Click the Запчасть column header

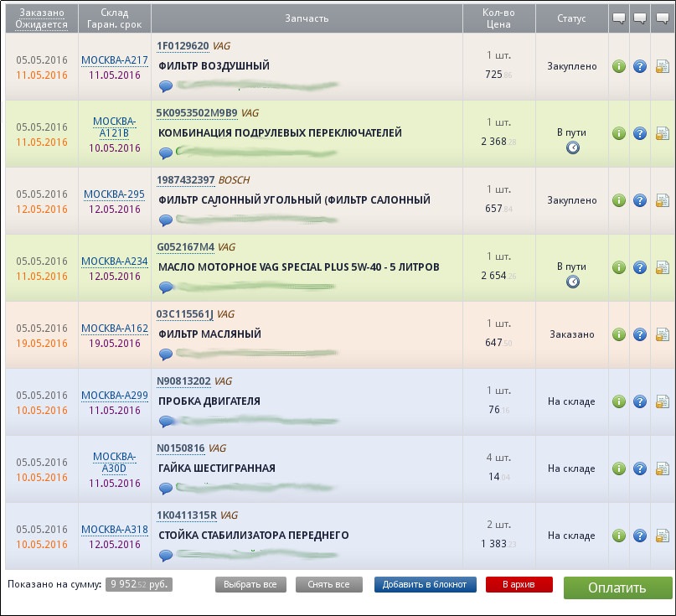point(307,18)
